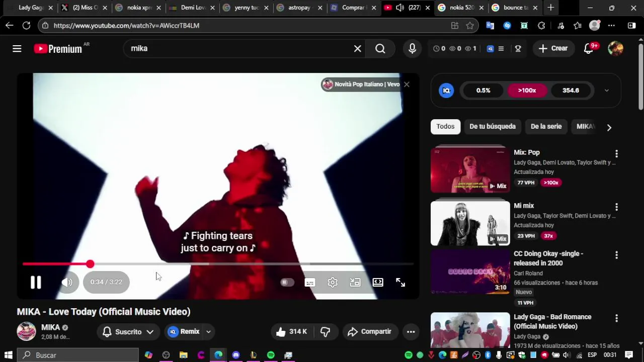Open player settings gear
This screenshot has height=362, width=644.
point(333,283)
